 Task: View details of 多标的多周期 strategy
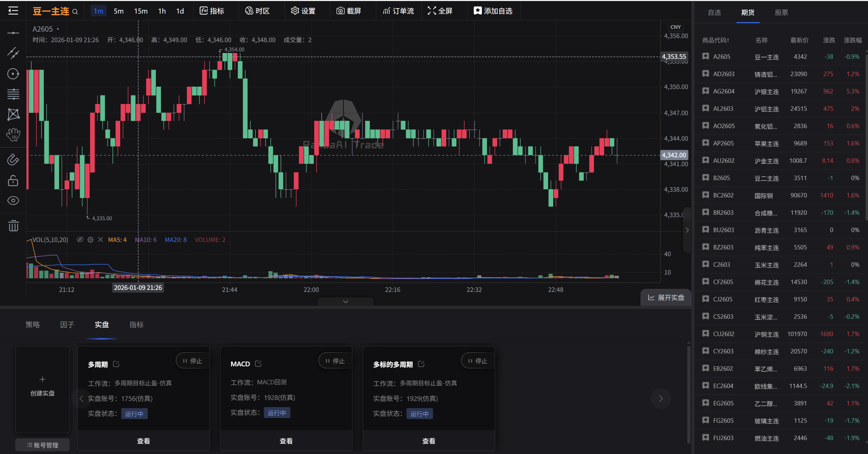pos(429,441)
